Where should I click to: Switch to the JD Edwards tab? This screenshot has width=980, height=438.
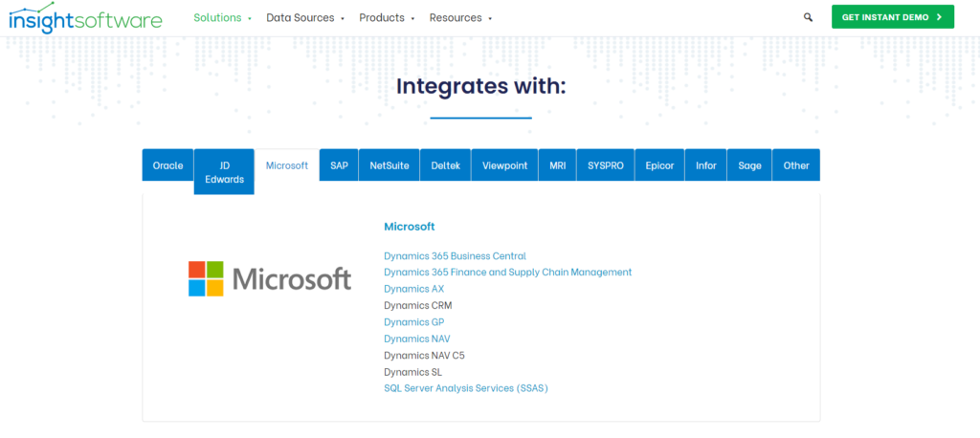tap(224, 172)
